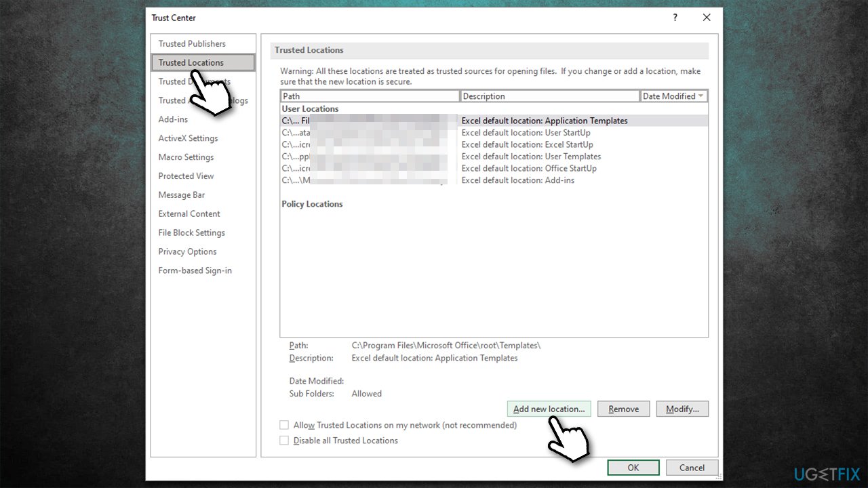This screenshot has height=488, width=868.
Task: Enable Allow Trusted Locations on my network
Action: click(284, 425)
